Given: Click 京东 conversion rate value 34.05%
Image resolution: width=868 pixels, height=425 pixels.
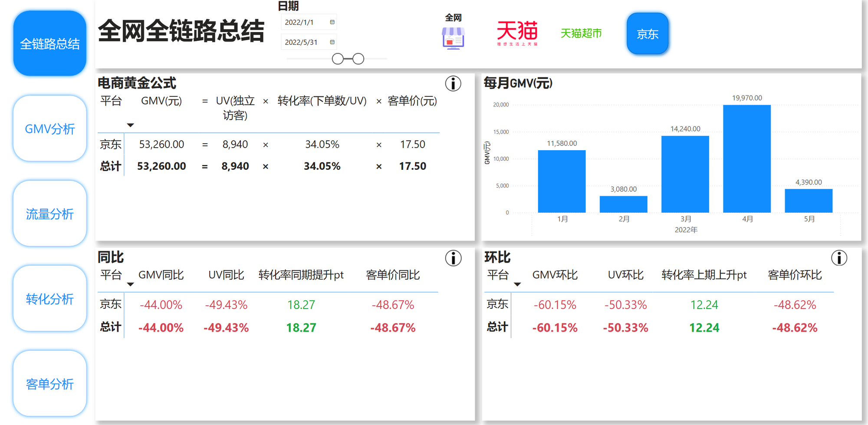Looking at the screenshot, I should click(322, 145).
